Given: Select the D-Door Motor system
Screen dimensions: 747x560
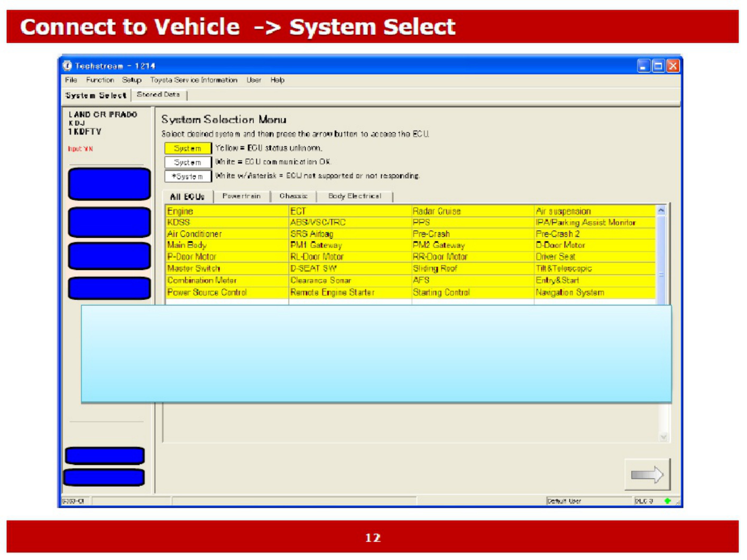Looking at the screenshot, I should (595, 245).
